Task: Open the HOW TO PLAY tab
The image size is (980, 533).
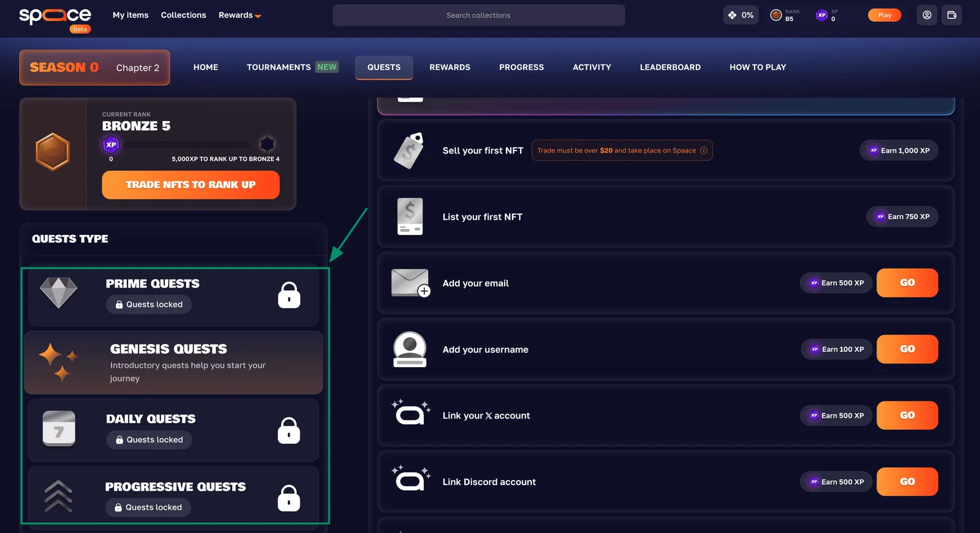Action: click(x=758, y=67)
